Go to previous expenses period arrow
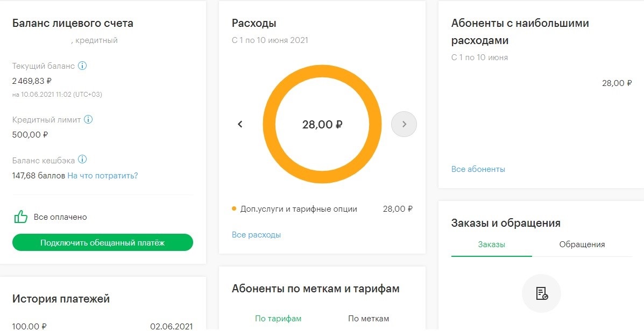The image size is (644, 331). tap(240, 124)
